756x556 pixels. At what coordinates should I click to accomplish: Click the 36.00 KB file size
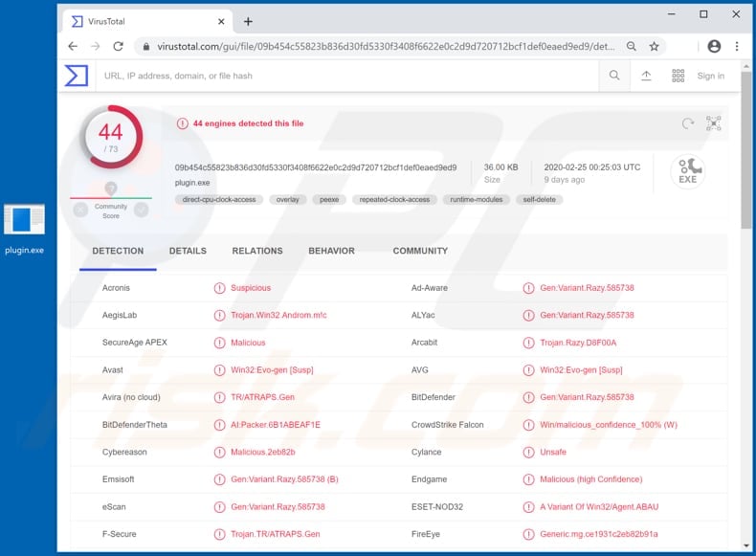500,167
